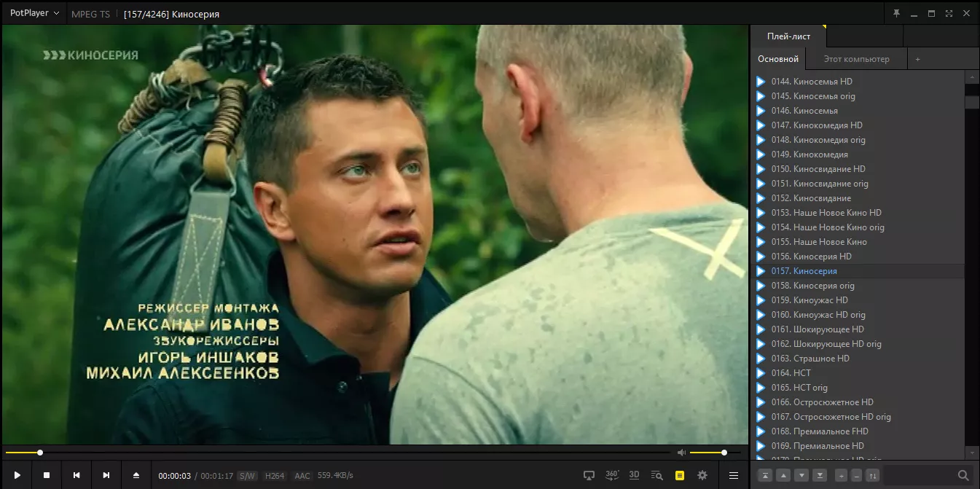This screenshot has height=489, width=980.
Task: Select playlist item 0166. Остросюжетное HD
Action: (x=858, y=402)
